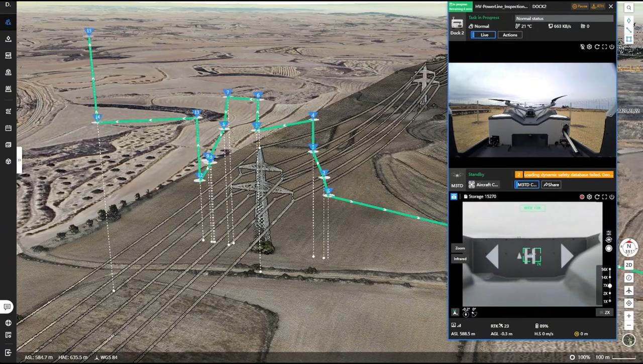This screenshot has width=643, height=364.
Task: Click the 100% map scale value
Action: pyautogui.click(x=584, y=357)
